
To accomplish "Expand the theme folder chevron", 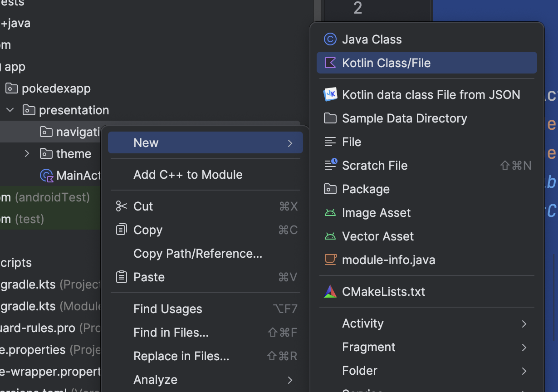I will (x=27, y=154).
